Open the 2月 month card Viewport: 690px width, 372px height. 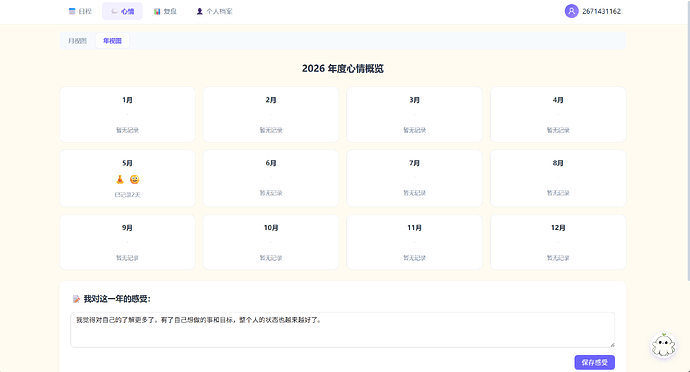271,114
